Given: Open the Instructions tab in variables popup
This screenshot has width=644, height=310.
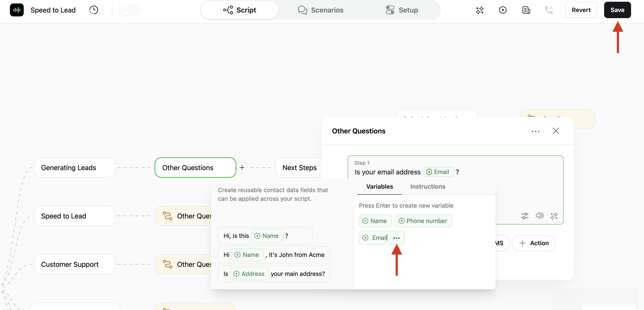Looking at the screenshot, I should coord(427,187).
